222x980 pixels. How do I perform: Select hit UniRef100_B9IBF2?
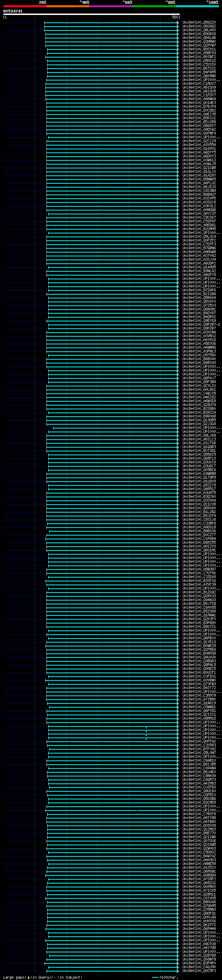tap(199, 57)
